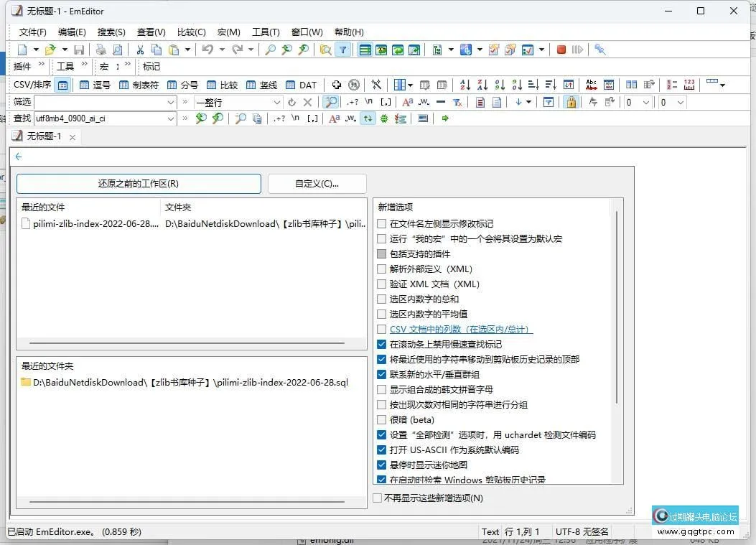The height and width of the screenshot is (545, 756).
Task: Click the Cut scissors icon in toolbar
Action: coord(139,50)
